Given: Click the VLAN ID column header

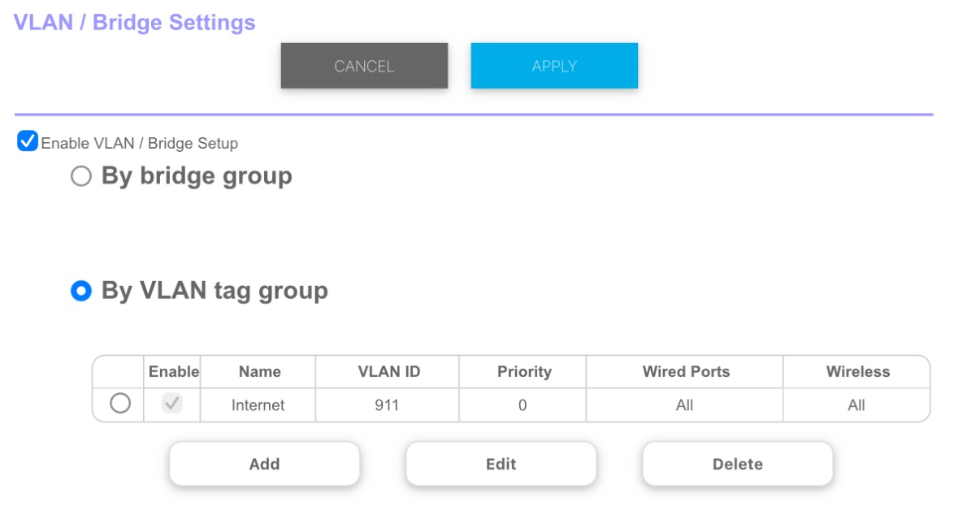Looking at the screenshot, I should [x=388, y=372].
